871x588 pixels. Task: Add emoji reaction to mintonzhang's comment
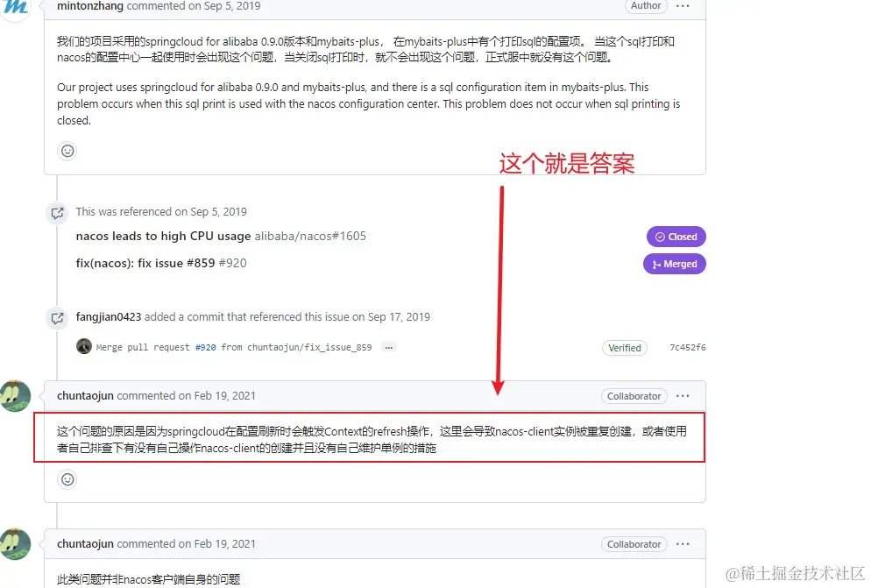point(67,151)
